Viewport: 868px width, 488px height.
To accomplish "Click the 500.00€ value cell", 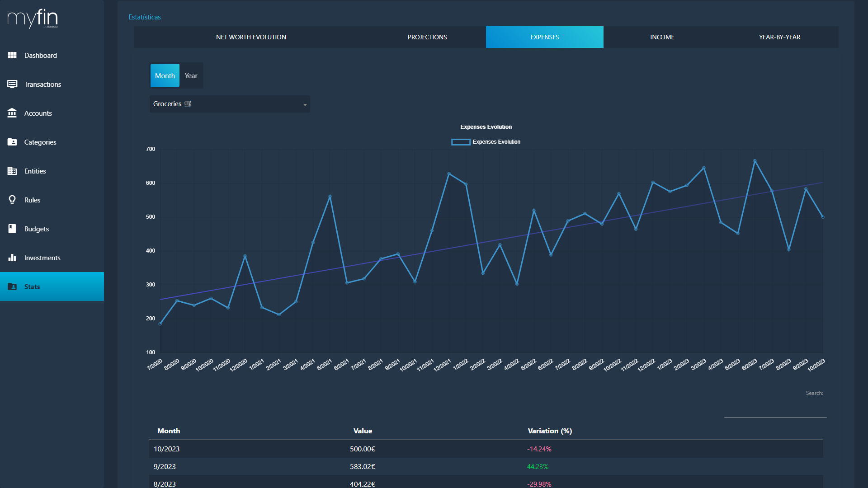I will point(362,449).
